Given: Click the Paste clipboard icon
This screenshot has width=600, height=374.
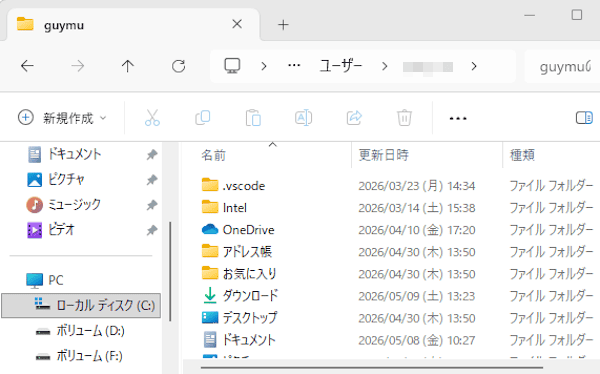Looking at the screenshot, I should click(253, 118).
